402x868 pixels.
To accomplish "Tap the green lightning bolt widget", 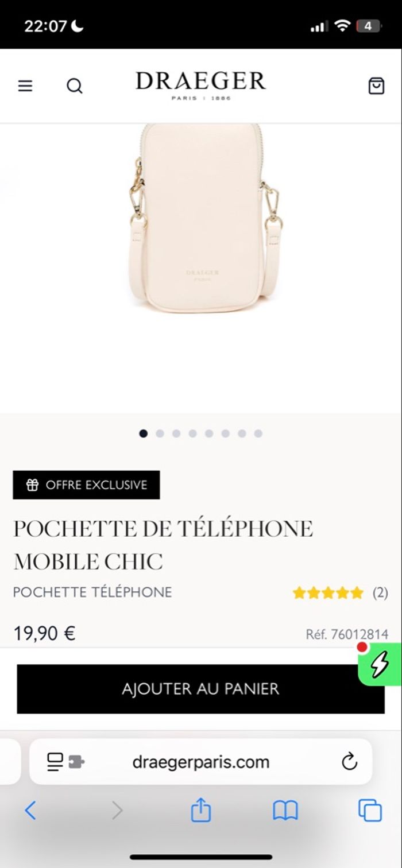I will [x=380, y=665].
